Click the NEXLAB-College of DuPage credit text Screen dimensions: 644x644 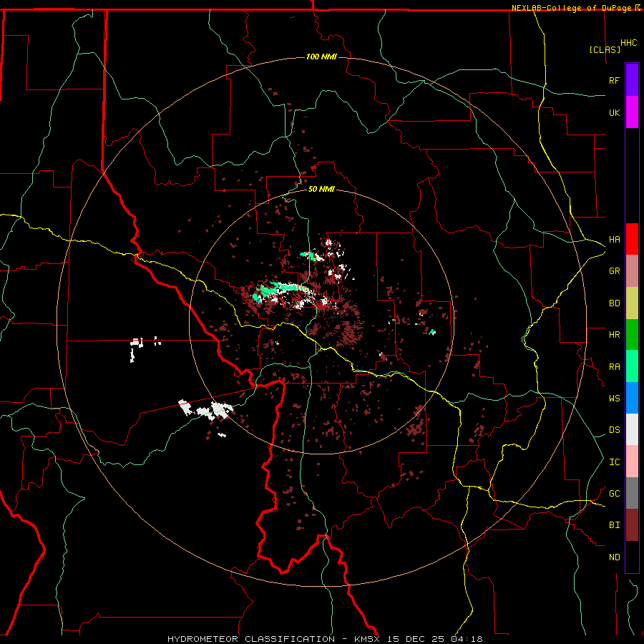pyautogui.click(x=571, y=8)
